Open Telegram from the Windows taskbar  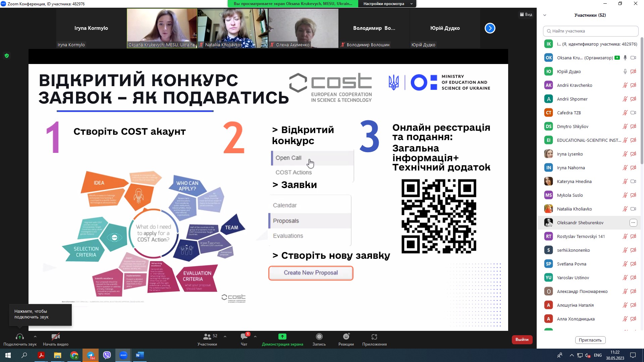[91, 355]
